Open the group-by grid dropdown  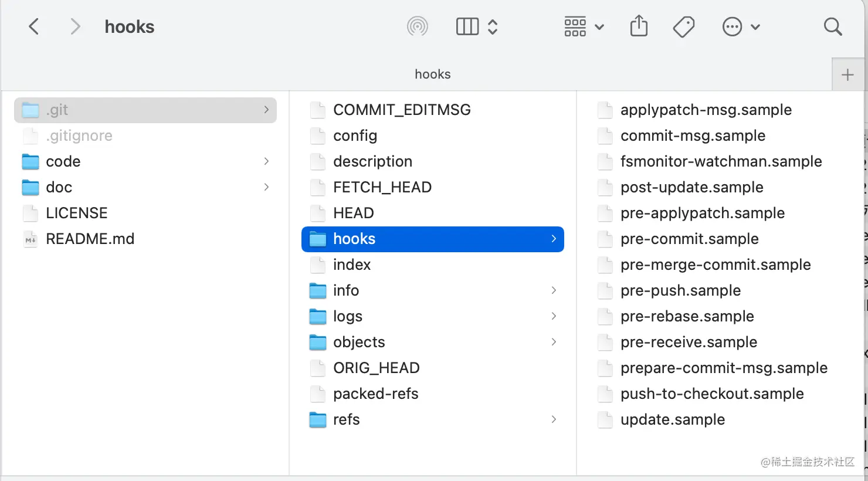tap(584, 26)
